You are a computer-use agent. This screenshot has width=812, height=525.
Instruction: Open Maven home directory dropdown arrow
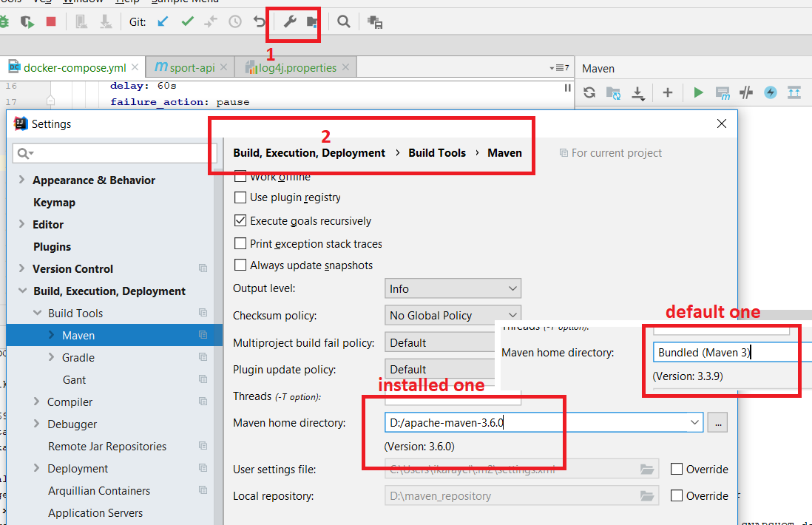click(x=694, y=422)
